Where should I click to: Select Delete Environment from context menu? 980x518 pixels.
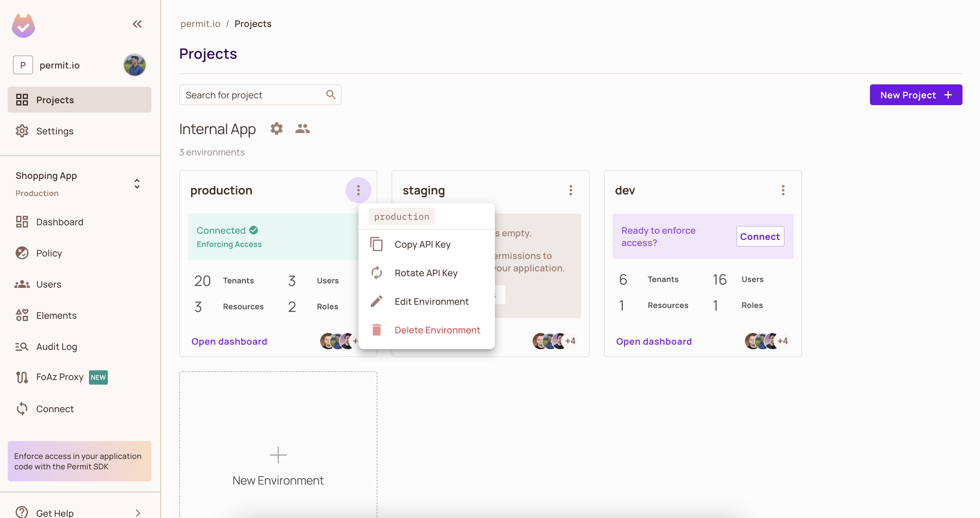pos(437,329)
